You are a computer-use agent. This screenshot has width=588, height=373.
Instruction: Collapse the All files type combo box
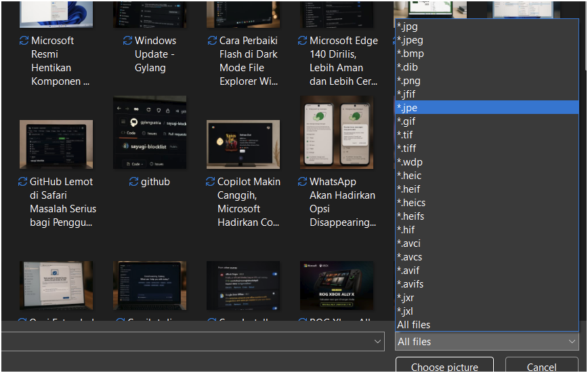tap(487, 342)
